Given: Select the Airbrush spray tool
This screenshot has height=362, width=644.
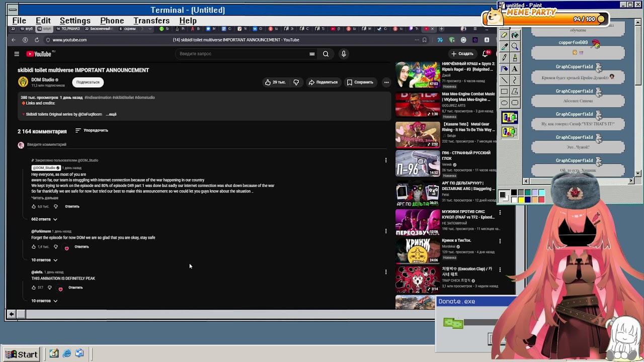Looking at the screenshot, I should pyautogui.click(x=504, y=69).
